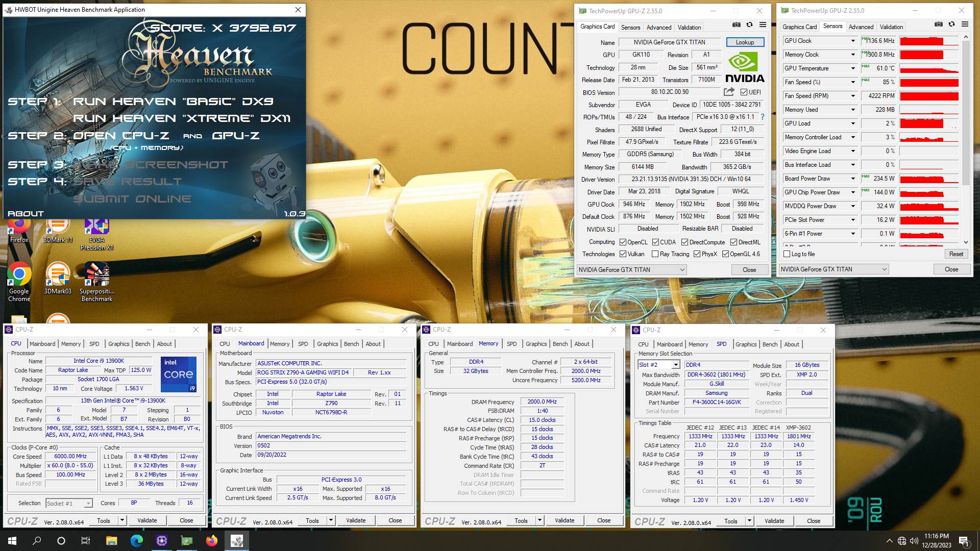Viewport: 980px width, 551px height.
Task: Open File Explorer from the taskbar
Action: (x=111, y=541)
